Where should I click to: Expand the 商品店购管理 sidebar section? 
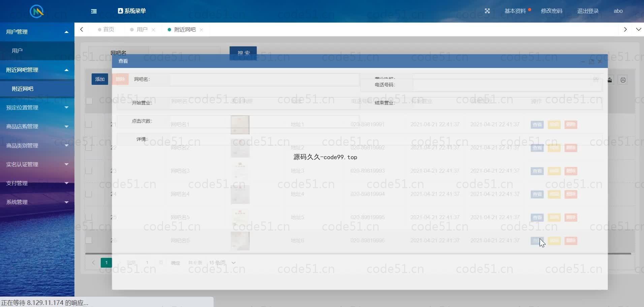click(x=37, y=127)
